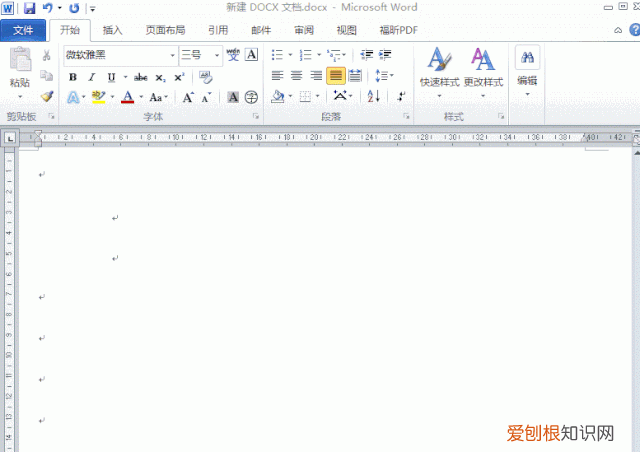Click the Clear Formatting eraser icon
Viewport: 640px width, 452px height.
(x=206, y=77)
